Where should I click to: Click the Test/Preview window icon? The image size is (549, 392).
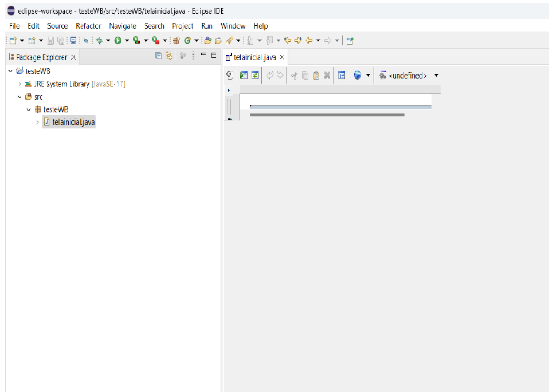coord(244,75)
